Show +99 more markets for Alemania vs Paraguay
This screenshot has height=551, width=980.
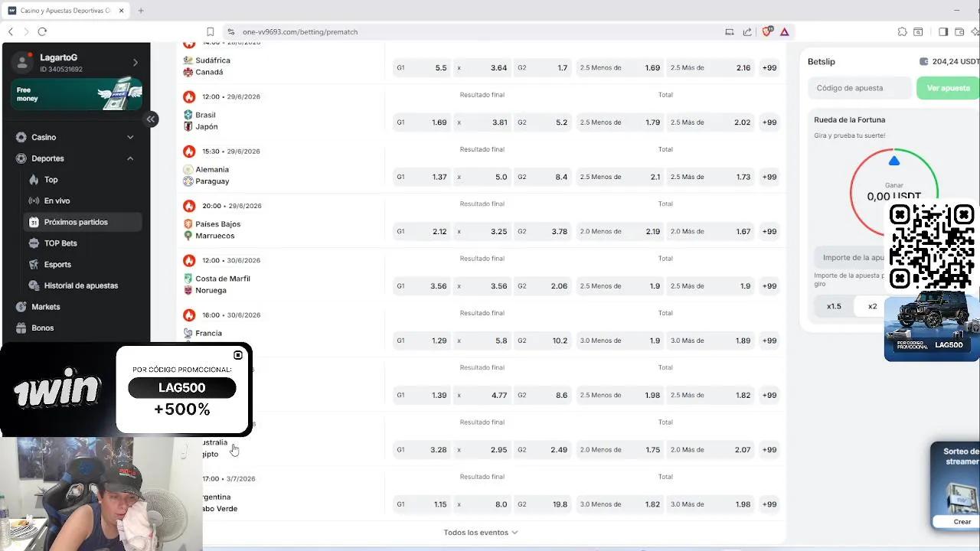coord(769,177)
